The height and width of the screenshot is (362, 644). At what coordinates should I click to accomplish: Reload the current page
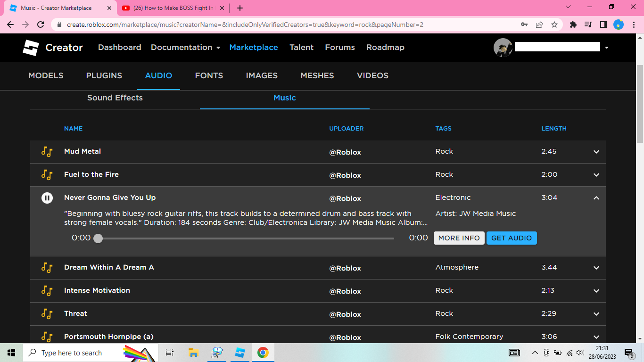tap(41, 25)
